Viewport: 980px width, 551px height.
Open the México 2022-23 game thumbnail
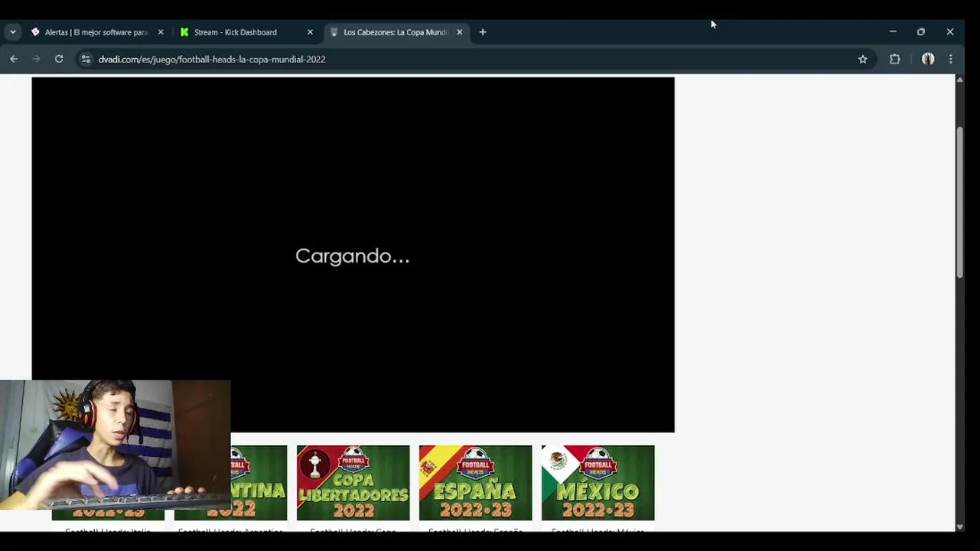coord(598,483)
